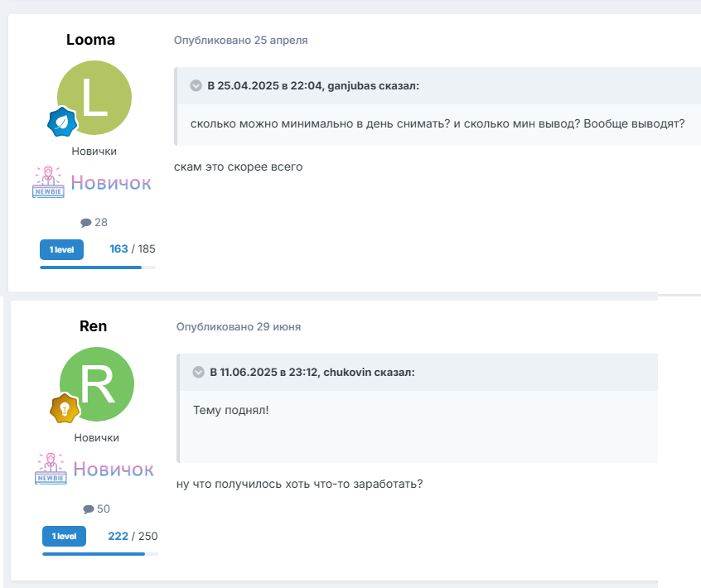Click Ren's reply text about earning
701x588 pixels.
(x=299, y=484)
